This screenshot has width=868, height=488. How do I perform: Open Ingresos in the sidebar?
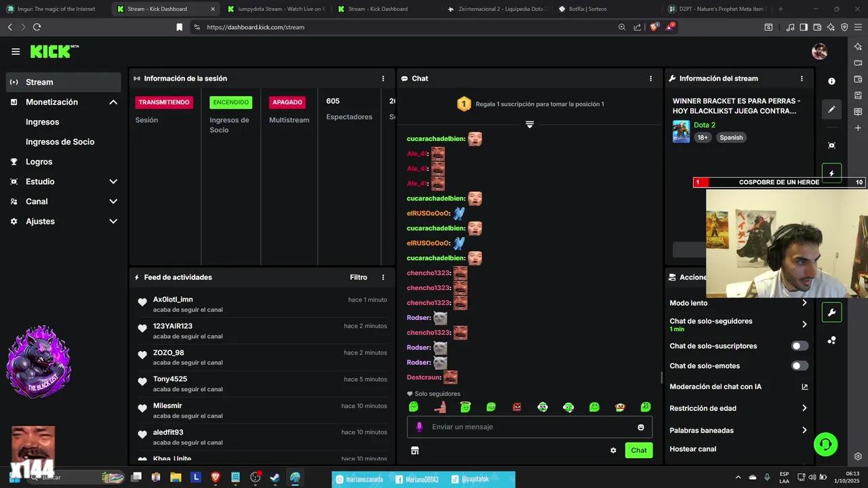tap(42, 122)
